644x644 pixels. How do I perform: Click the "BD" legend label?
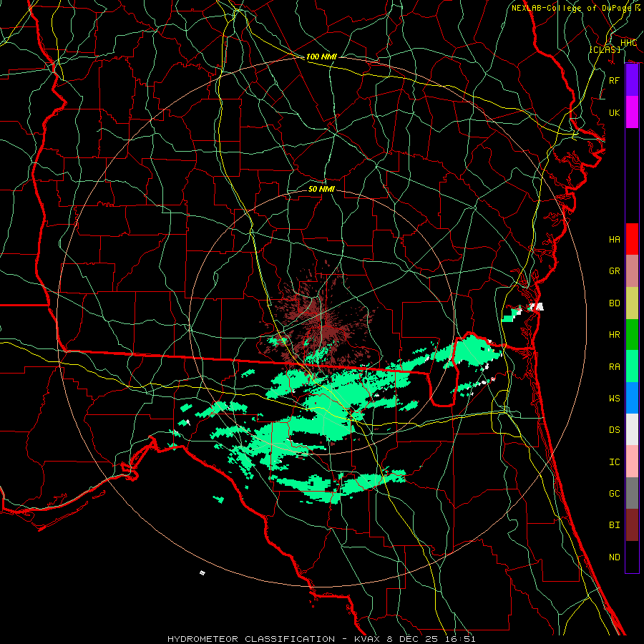615,303
